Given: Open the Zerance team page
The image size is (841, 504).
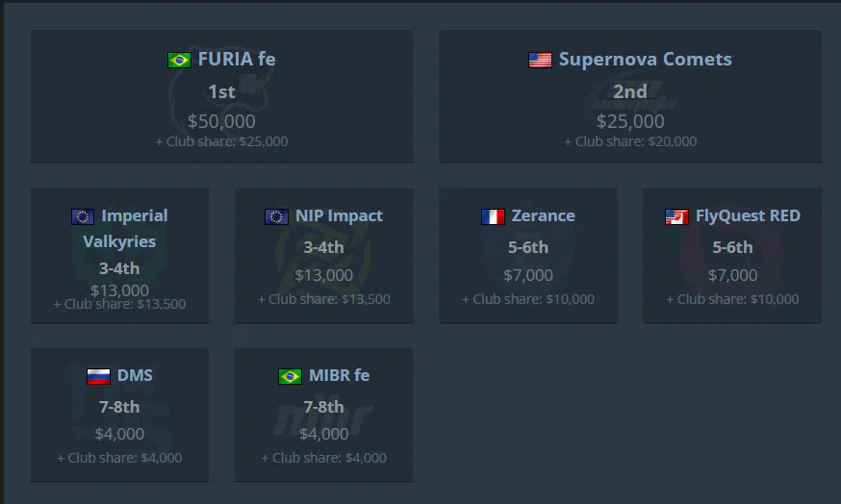Looking at the screenshot, I should point(543,215).
